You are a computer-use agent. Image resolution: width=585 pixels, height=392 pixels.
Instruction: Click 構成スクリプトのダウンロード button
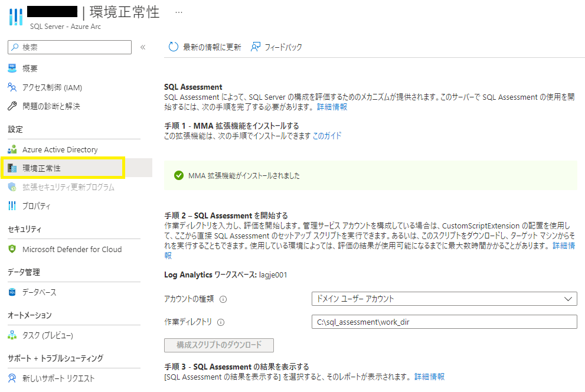(x=219, y=345)
